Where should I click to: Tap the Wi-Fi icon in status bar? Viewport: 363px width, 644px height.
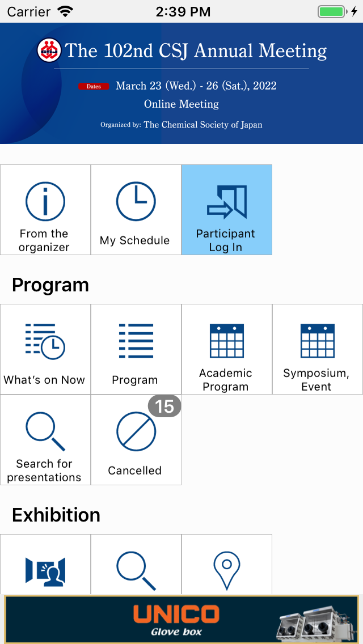pyautogui.click(x=66, y=11)
